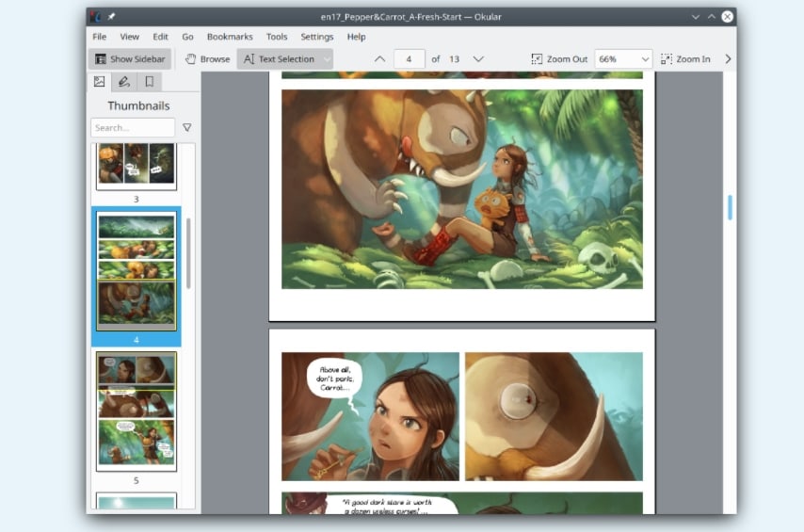The image size is (804, 532).
Task: Maximize the Okular window
Action: click(x=712, y=17)
